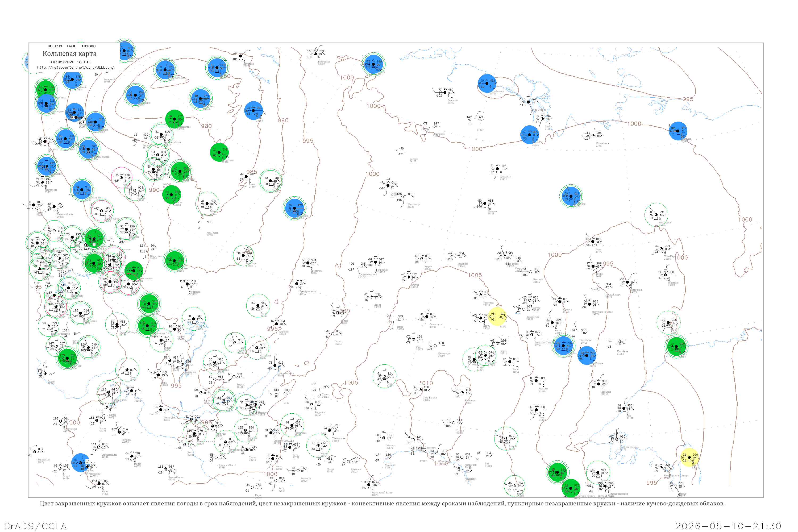Click the Тонгулах 24843 station label
Screen dimensions: 798x532
click(489, 304)
